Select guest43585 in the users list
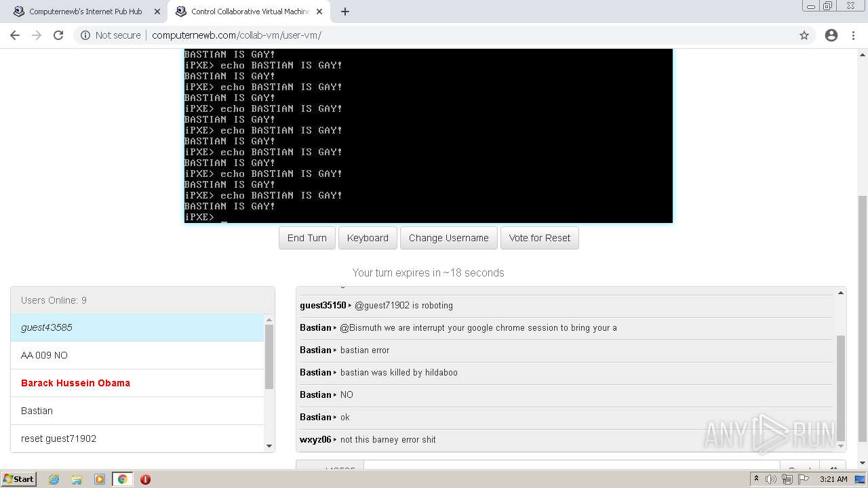The width and height of the screenshot is (868, 488). [137, 327]
